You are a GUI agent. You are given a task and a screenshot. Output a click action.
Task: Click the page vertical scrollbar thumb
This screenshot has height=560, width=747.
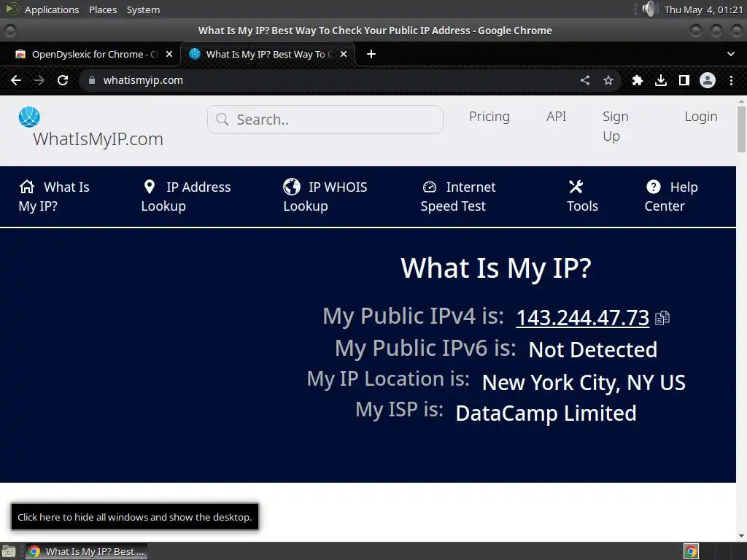741,130
